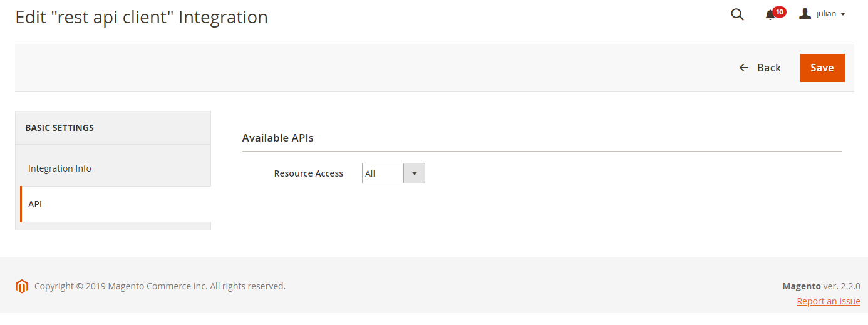This screenshot has width=868, height=325.
Task: Click the red notification count badge
Action: point(779,12)
